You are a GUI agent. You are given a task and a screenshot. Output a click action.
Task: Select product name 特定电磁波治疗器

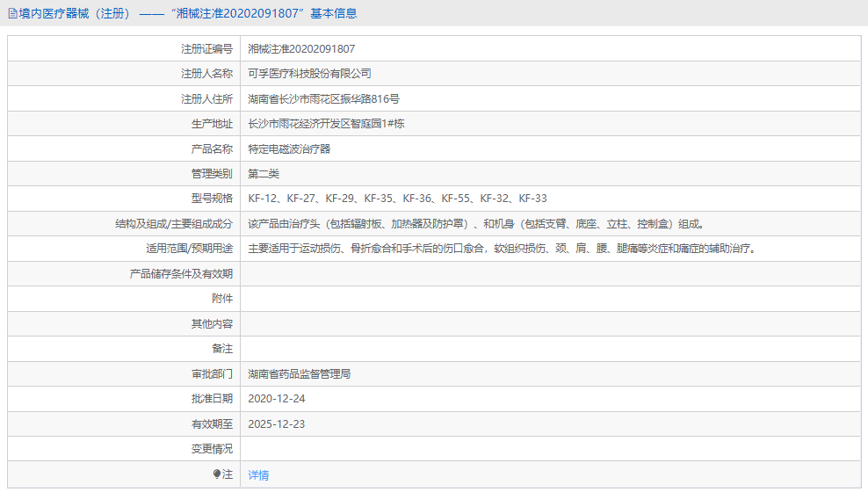tap(289, 148)
